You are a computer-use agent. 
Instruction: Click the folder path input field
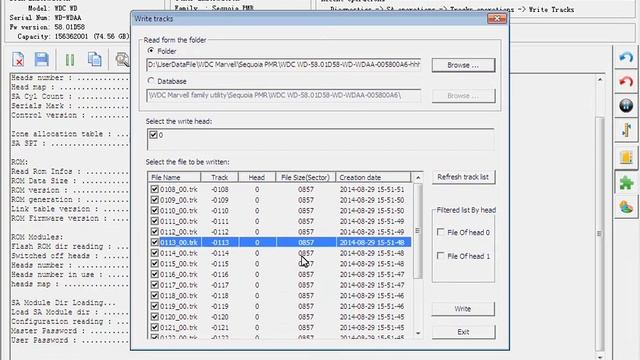pos(284,65)
